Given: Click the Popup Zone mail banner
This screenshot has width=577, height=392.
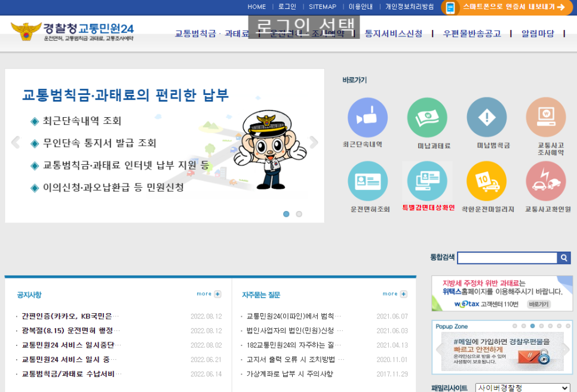Looking at the screenshot, I should coord(502,351).
